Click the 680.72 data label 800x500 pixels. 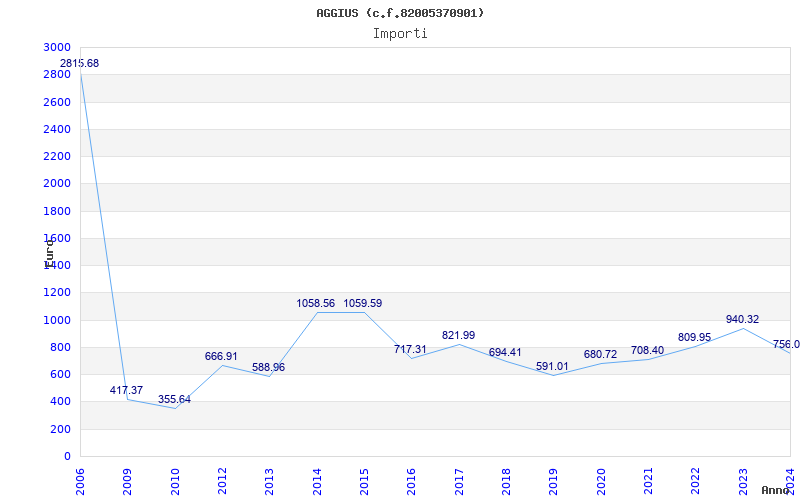[600, 355]
